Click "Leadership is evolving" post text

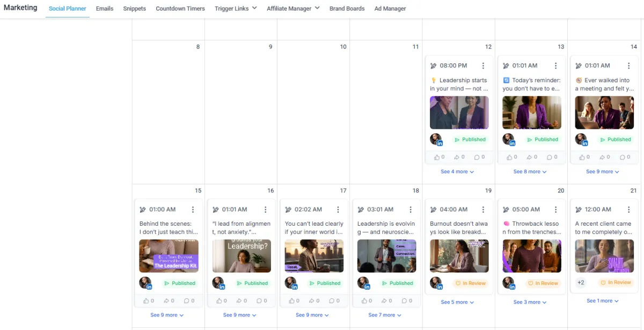tap(387, 228)
